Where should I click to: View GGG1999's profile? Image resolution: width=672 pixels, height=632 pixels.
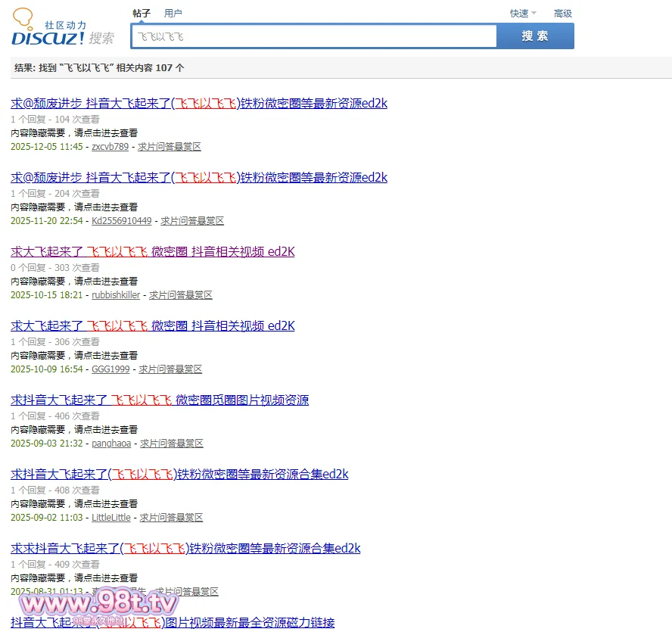click(110, 369)
